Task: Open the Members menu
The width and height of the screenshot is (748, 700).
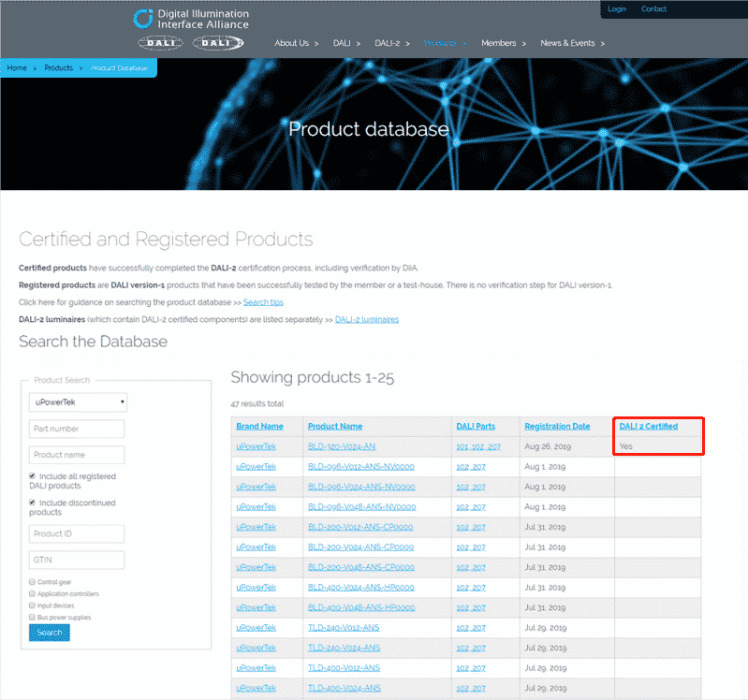Action: (498, 43)
